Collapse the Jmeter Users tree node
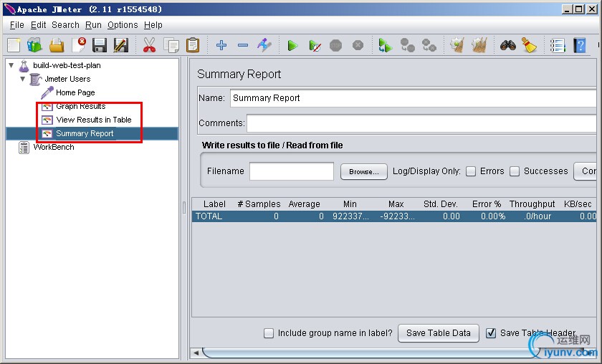The height and width of the screenshot is (364, 602). point(23,79)
